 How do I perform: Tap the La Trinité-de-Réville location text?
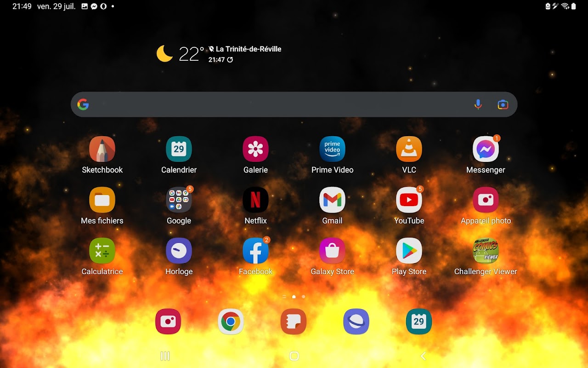point(249,49)
